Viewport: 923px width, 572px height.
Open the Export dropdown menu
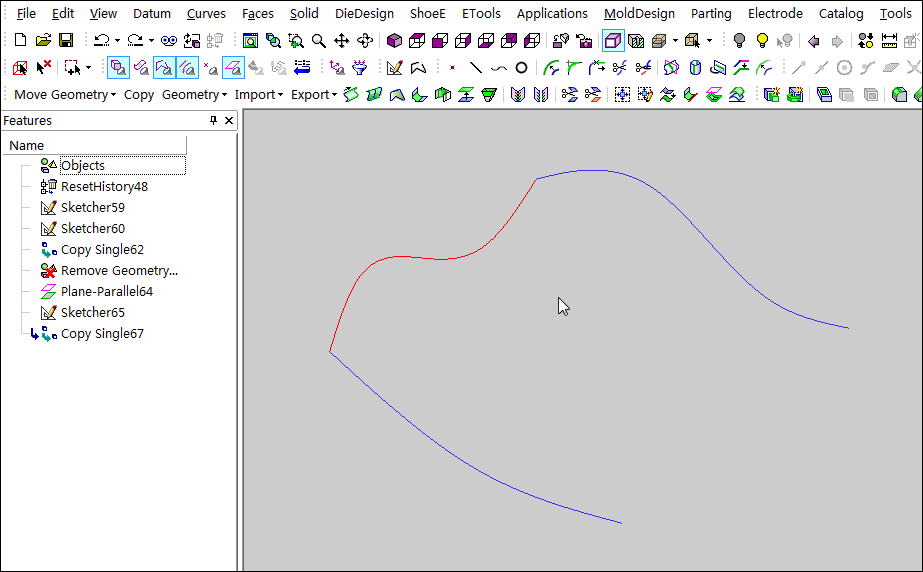click(314, 95)
